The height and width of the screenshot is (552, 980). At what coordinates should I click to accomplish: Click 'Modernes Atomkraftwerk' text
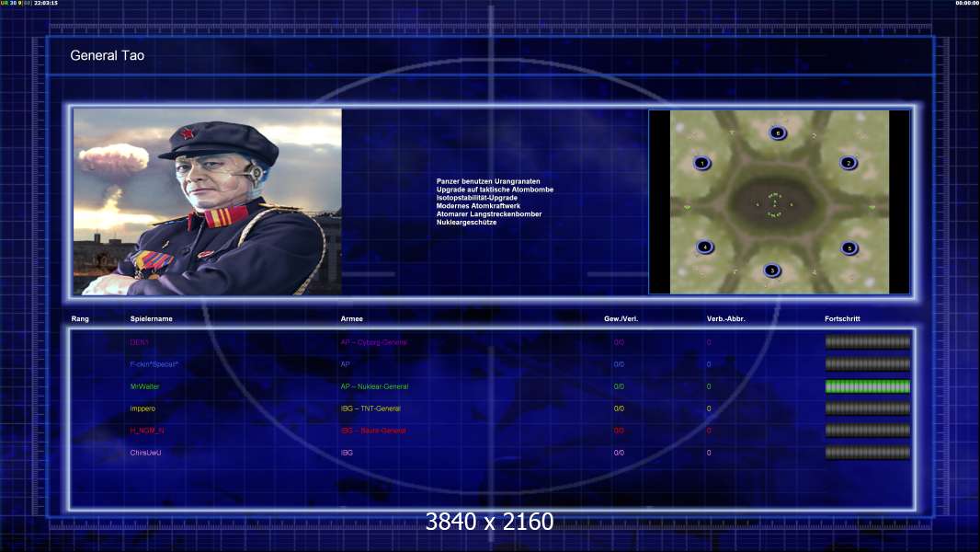click(478, 206)
